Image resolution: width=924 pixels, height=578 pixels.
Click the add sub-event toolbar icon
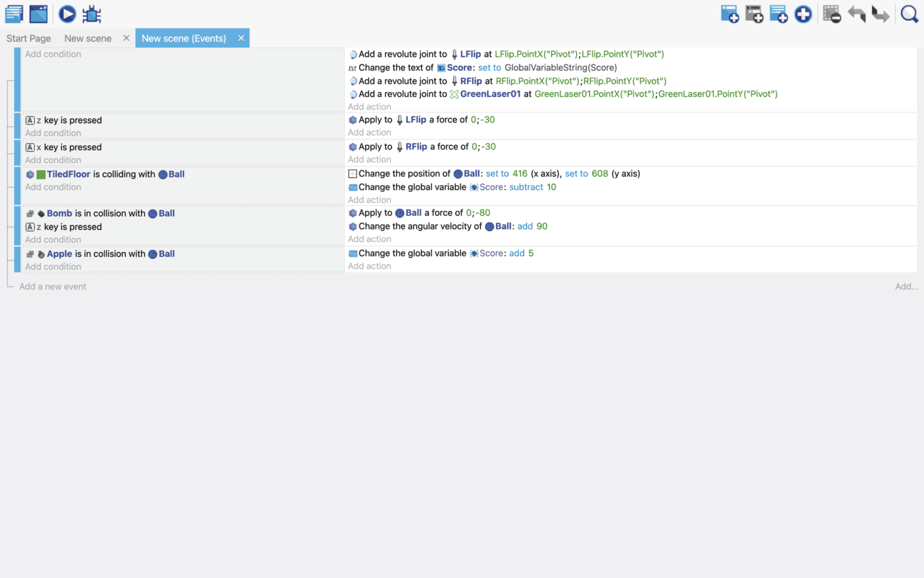click(x=754, y=14)
